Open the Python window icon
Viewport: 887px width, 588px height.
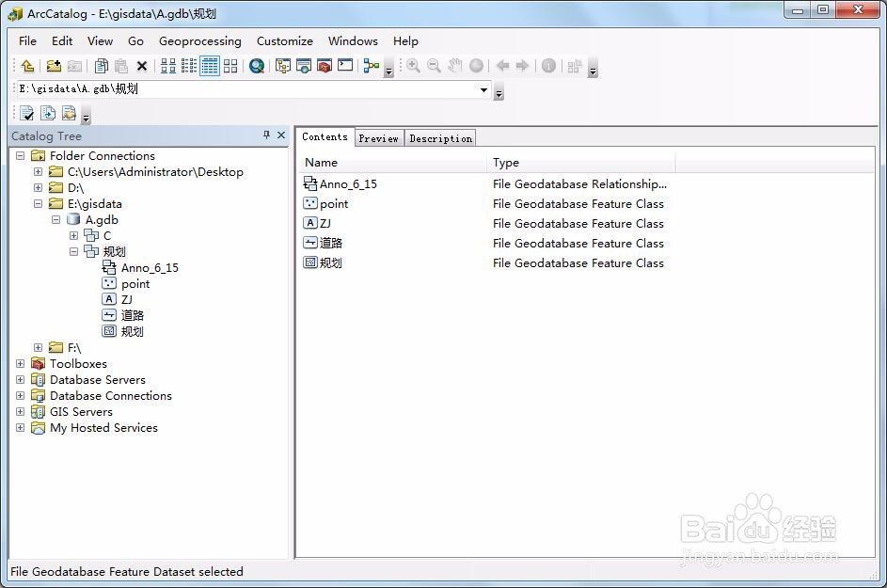tap(345, 66)
